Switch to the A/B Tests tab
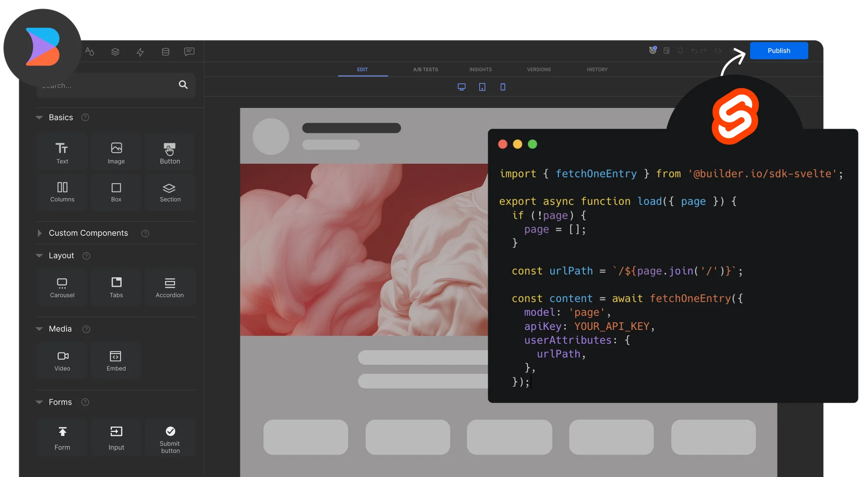868x477 pixels. click(426, 69)
